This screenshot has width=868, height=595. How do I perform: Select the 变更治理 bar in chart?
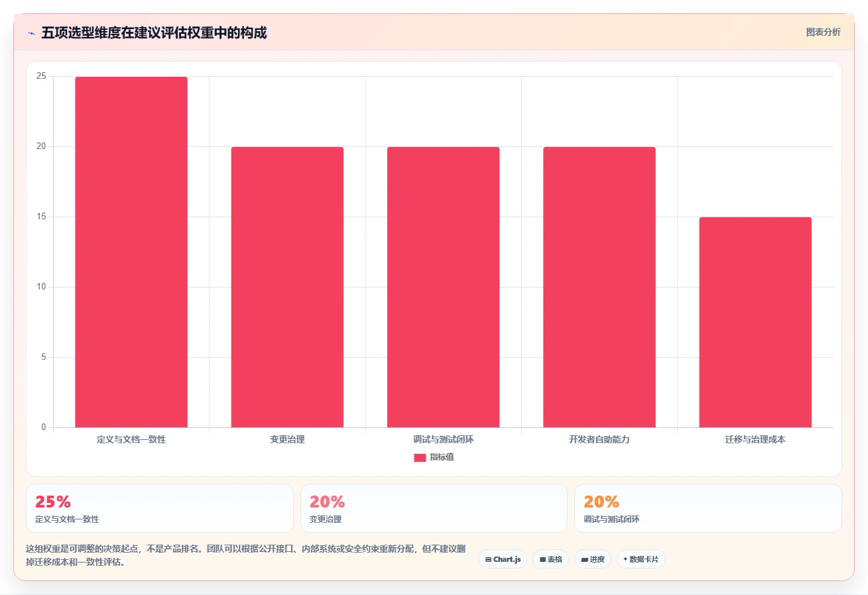click(287, 287)
